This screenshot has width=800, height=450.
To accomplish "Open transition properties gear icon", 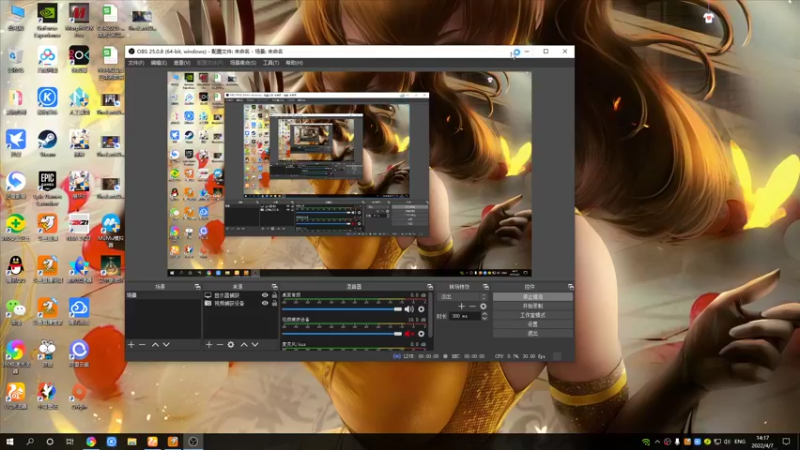I will (484, 306).
